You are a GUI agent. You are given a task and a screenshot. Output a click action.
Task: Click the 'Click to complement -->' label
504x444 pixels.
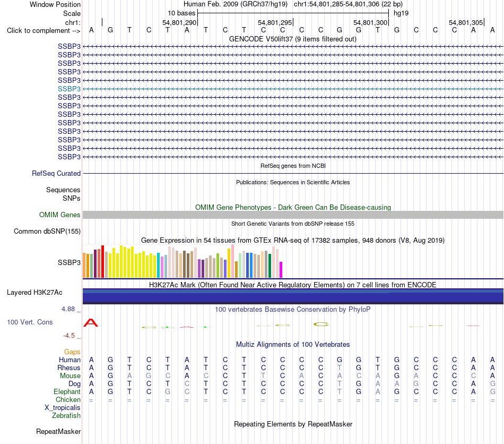coord(44,31)
